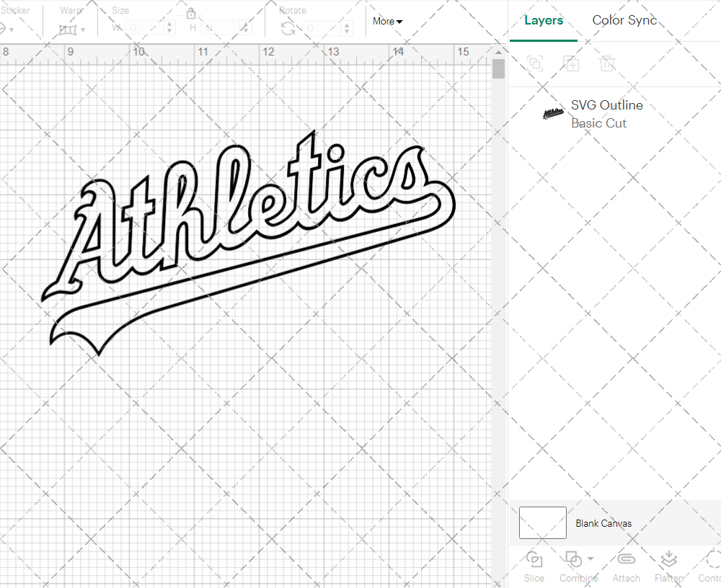Click the Blank Canvas label
Image resolution: width=721 pixels, height=588 pixels.
click(603, 523)
